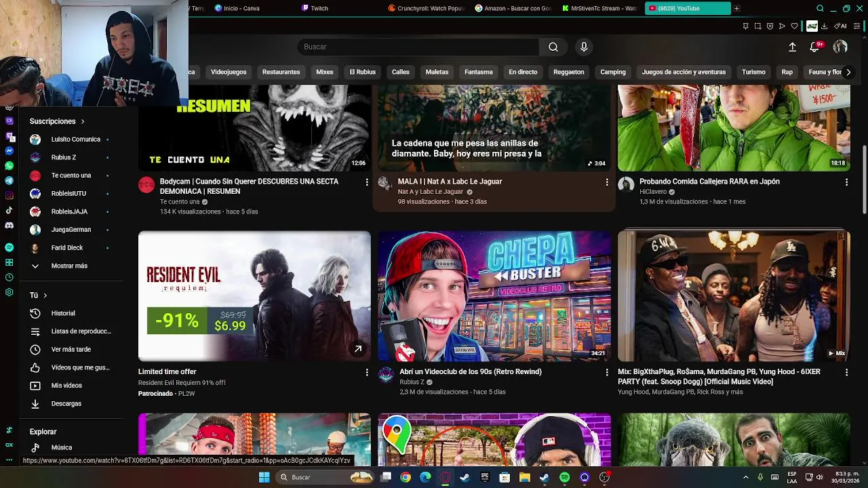Viewport: 868px width, 488px height.
Task: Switch to the Amazon tab
Action: (513, 8)
